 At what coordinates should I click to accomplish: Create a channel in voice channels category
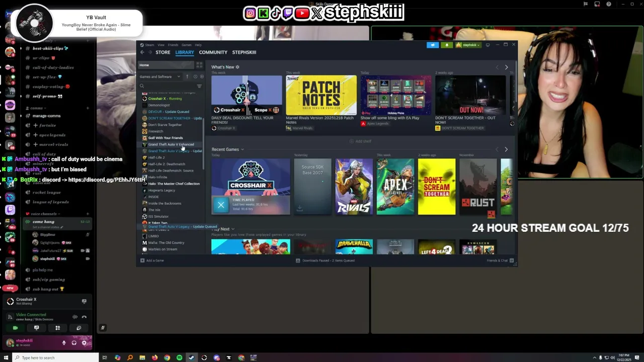pyautogui.click(x=88, y=214)
